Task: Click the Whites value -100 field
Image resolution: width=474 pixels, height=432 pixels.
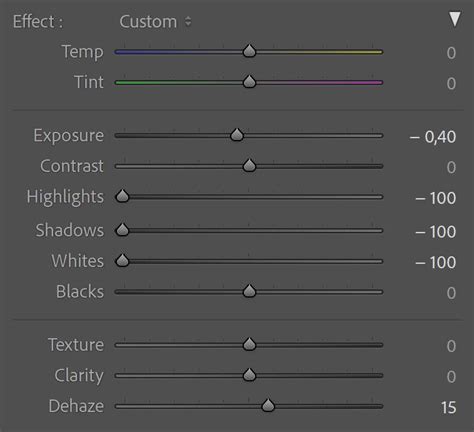Action: 436,263
